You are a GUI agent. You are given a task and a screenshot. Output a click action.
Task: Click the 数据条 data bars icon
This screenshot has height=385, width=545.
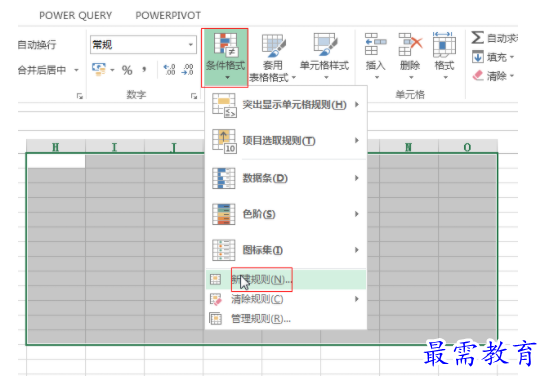[223, 178]
